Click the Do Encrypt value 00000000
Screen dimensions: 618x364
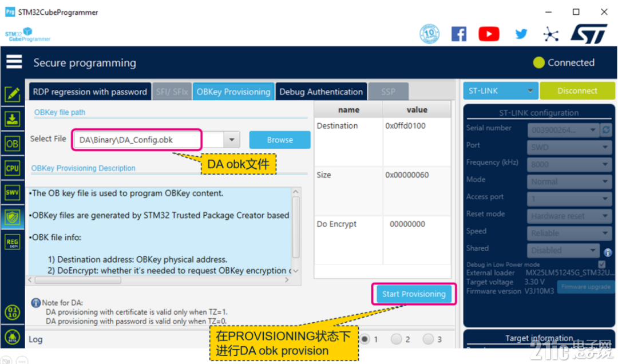coord(407,224)
